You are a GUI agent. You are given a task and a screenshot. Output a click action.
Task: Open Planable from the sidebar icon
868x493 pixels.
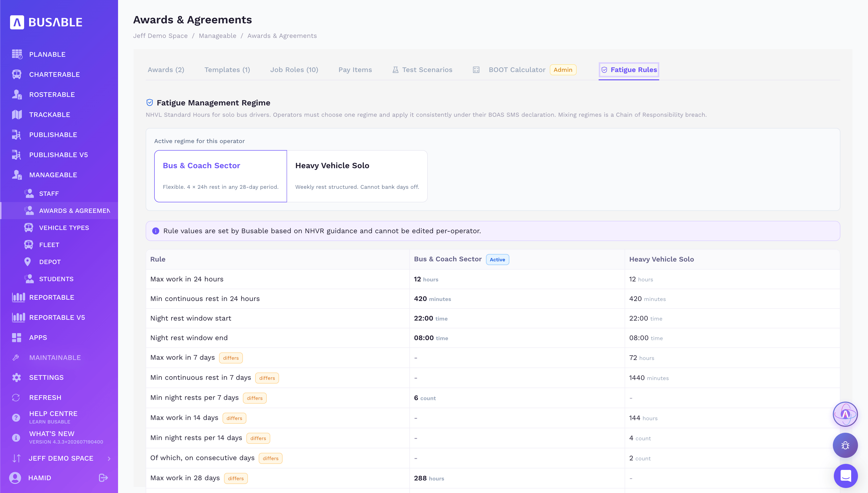[17, 54]
